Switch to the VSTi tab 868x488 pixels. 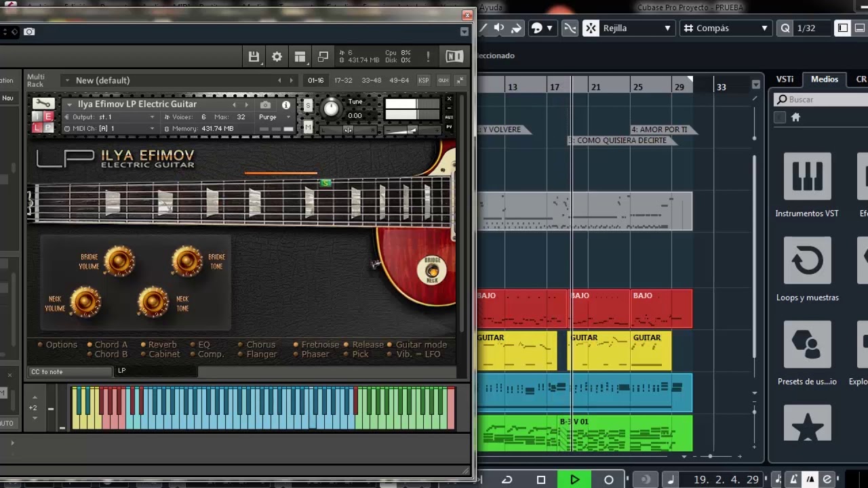(785, 79)
